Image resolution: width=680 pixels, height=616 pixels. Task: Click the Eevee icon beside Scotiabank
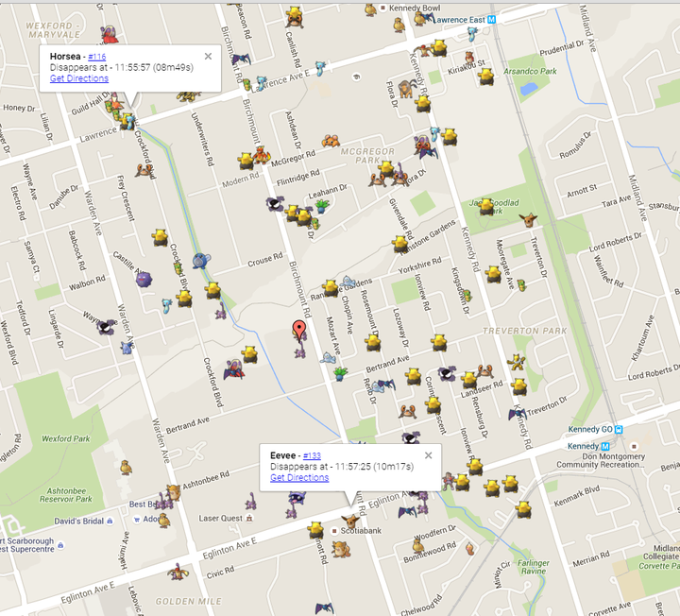(x=349, y=521)
